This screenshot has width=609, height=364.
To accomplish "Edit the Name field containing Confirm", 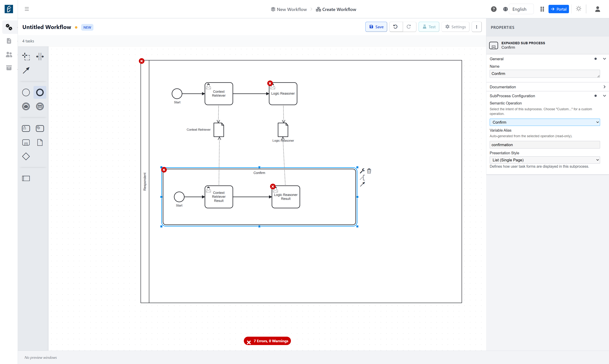I will (x=544, y=74).
